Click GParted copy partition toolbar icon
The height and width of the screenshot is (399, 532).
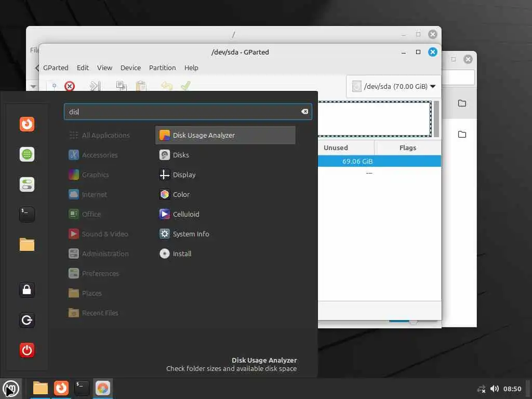pyautogui.click(x=121, y=86)
